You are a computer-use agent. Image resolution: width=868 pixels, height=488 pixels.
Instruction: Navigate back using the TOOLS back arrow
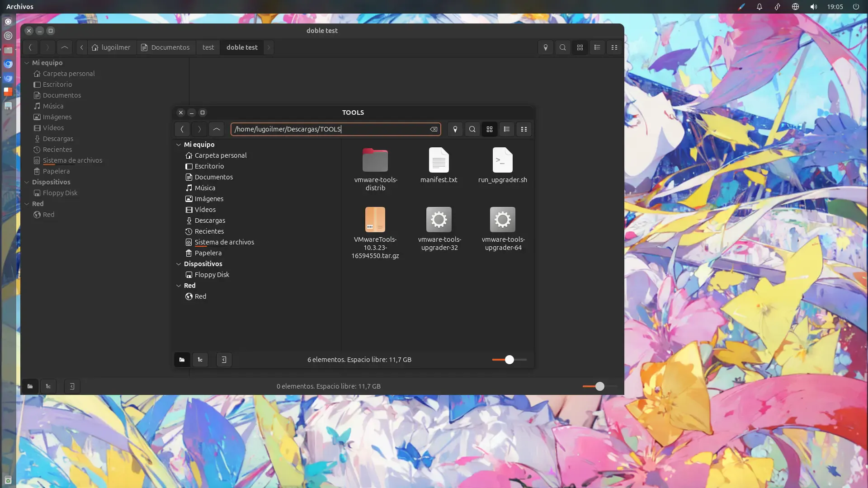(x=182, y=129)
